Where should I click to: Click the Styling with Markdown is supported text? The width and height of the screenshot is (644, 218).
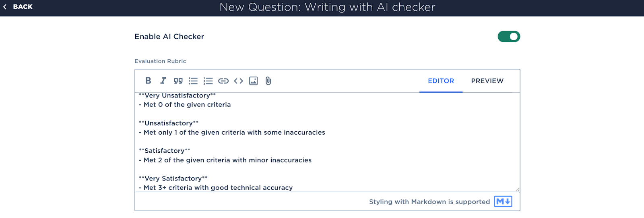(x=429, y=202)
